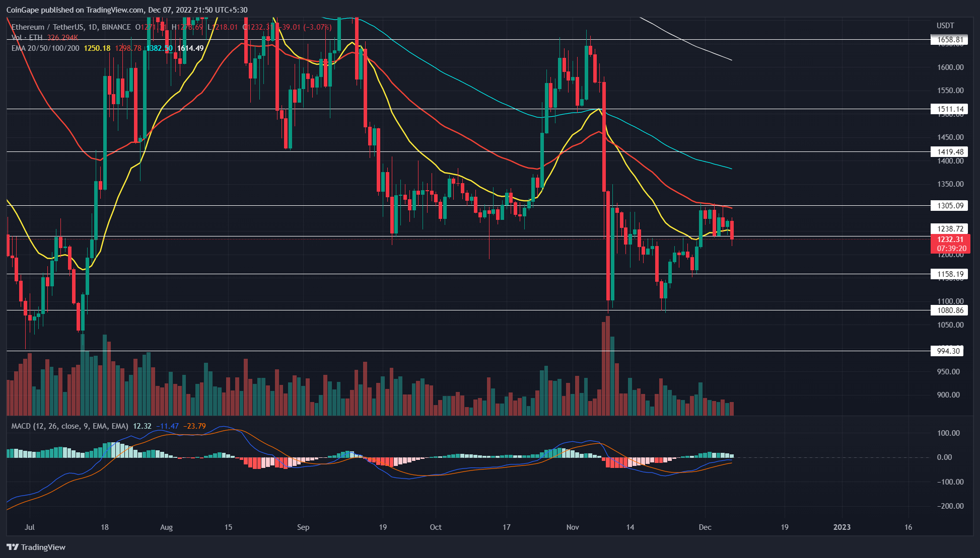Select the Vol · ETH indicator legend
The height and width of the screenshot is (558, 980).
[27, 38]
